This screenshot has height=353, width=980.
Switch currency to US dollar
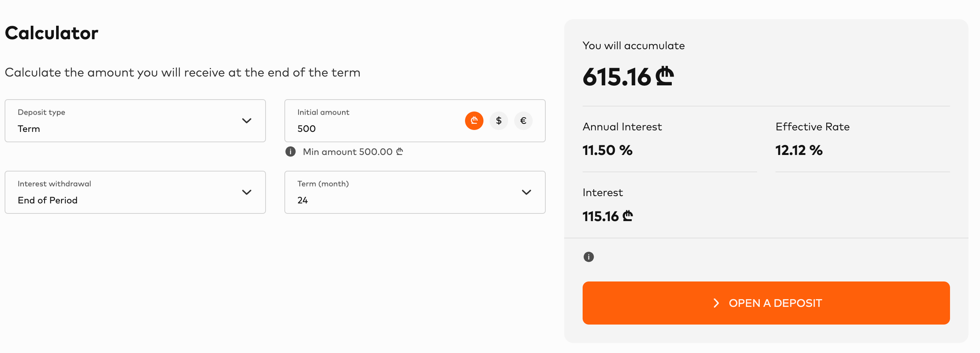498,121
